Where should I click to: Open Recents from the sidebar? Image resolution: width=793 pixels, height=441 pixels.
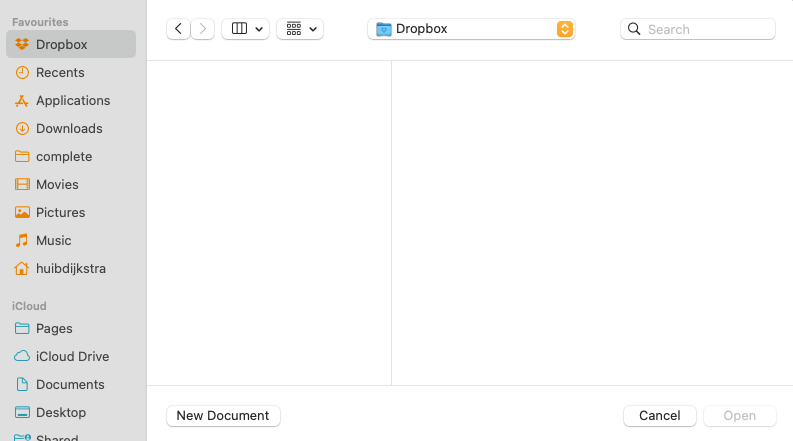click(60, 72)
